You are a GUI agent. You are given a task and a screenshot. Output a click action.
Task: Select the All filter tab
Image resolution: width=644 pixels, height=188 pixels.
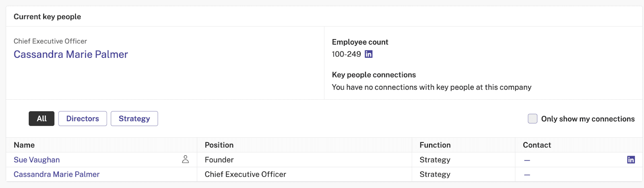tap(41, 119)
